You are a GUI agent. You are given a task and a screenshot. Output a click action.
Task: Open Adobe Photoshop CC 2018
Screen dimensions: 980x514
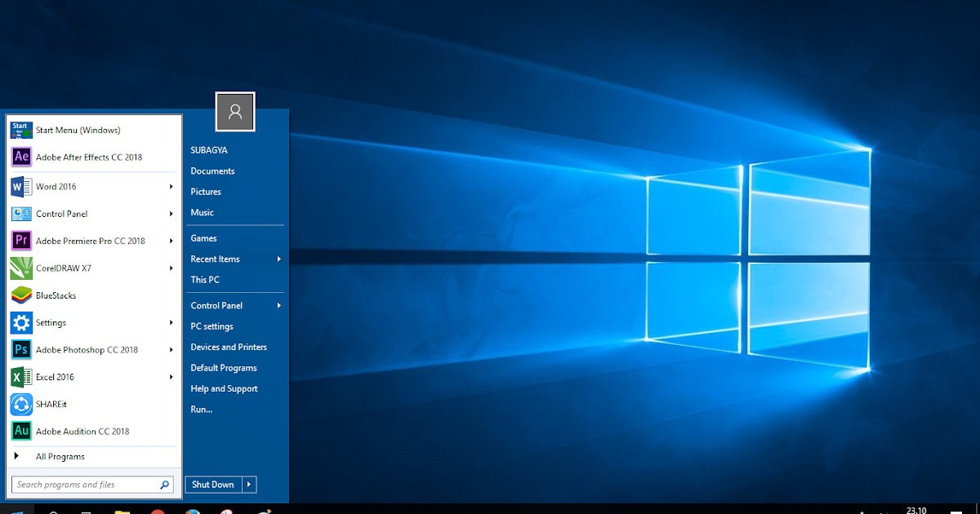(88, 349)
